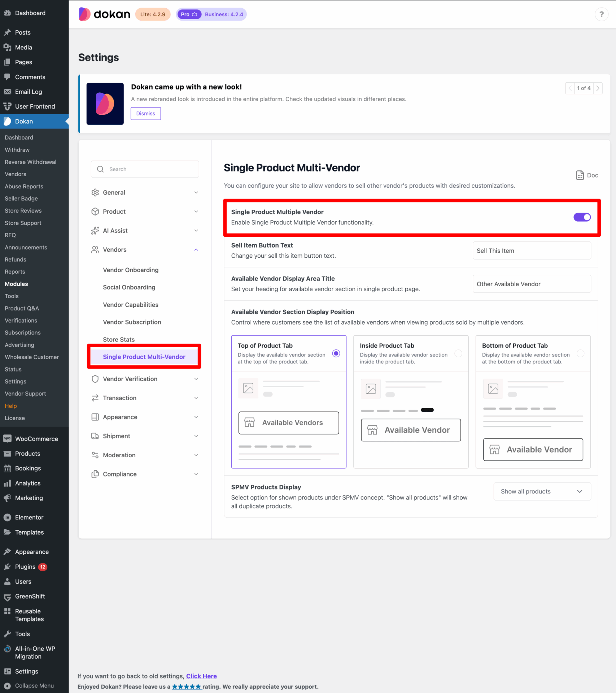This screenshot has height=693, width=616.
Task: Disable Single Product Multiple Vendor functionality
Action: [x=582, y=217]
